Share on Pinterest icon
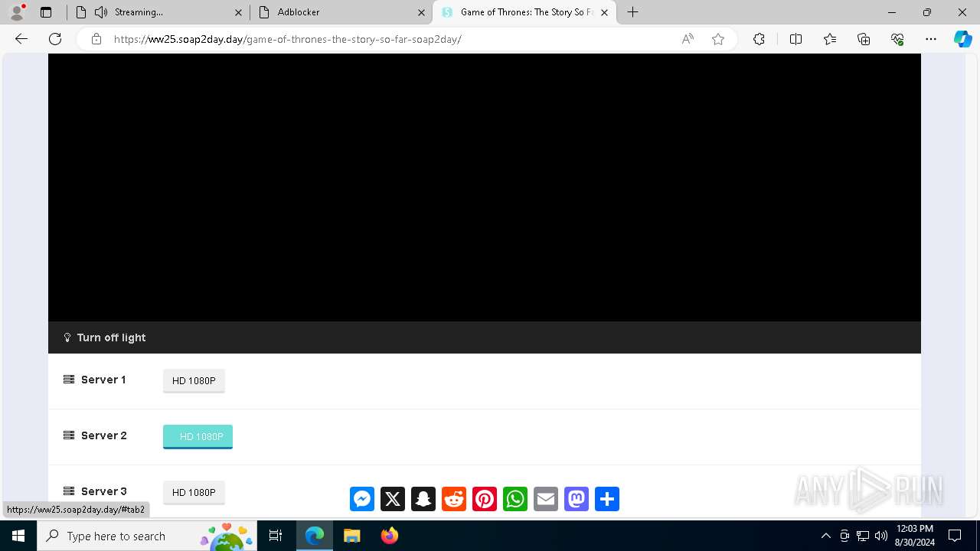 coord(485,499)
